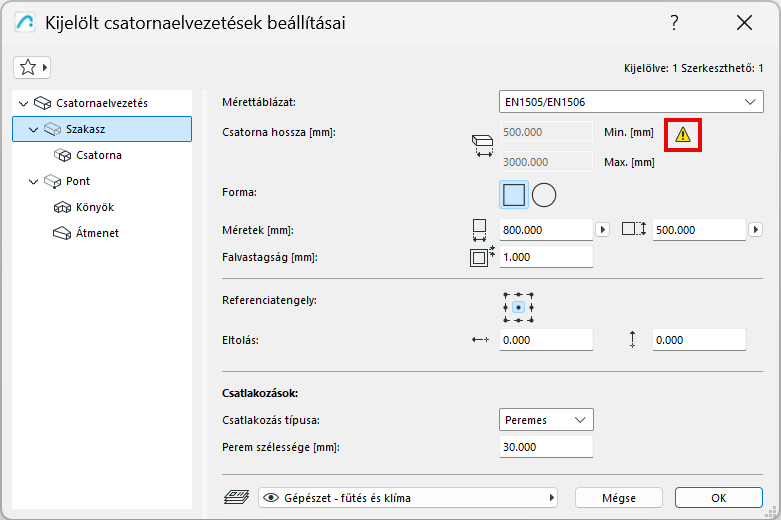Image resolution: width=781 pixels, height=520 pixels.
Task: Open width size options arrow next to 800.000
Action: pyautogui.click(x=602, y=230)
